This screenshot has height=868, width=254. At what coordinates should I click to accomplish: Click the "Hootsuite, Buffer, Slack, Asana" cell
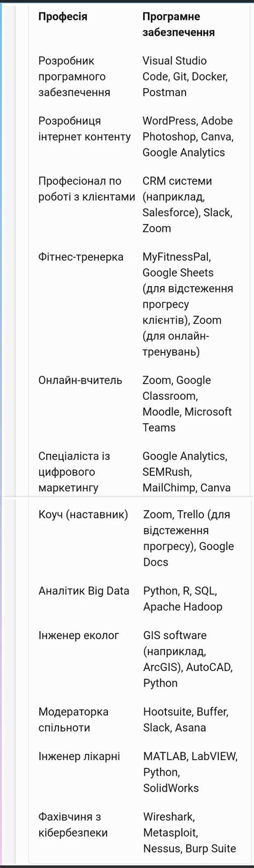click(186, 720)
